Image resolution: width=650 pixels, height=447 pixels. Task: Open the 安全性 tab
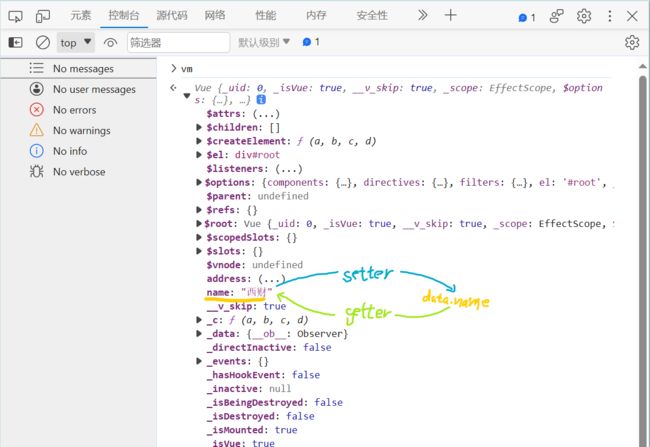point(372,15)
